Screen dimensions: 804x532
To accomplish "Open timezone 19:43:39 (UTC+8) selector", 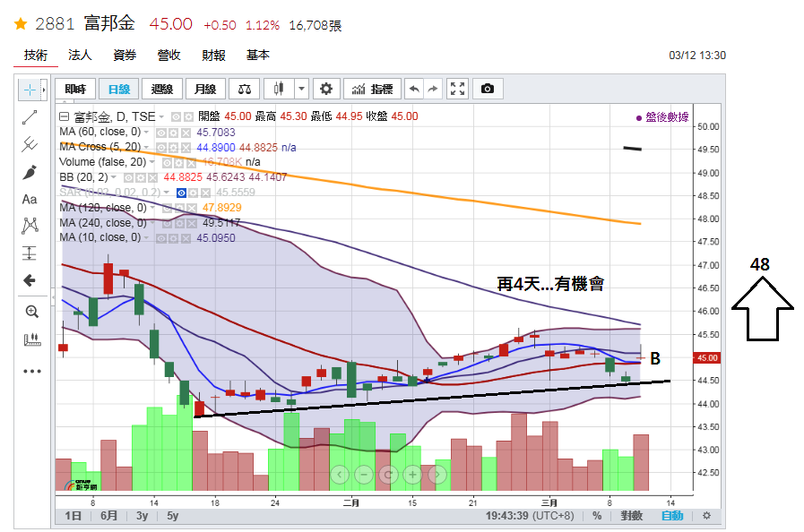I will [x=530, y=516].
